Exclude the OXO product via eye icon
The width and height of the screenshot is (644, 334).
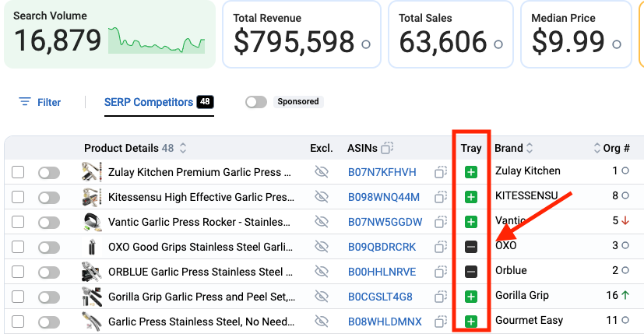click(x=322, y=247)
